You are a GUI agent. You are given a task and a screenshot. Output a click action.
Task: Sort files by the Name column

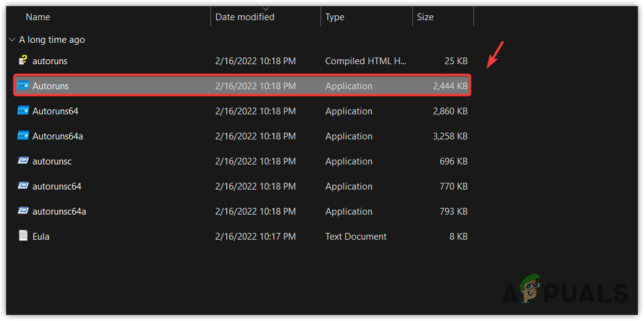(x=38, y=17)
